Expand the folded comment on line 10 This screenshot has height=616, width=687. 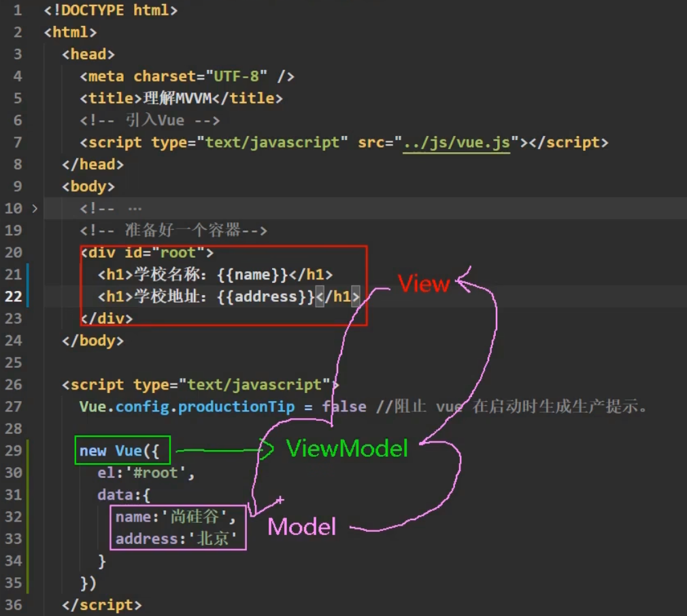35,208
